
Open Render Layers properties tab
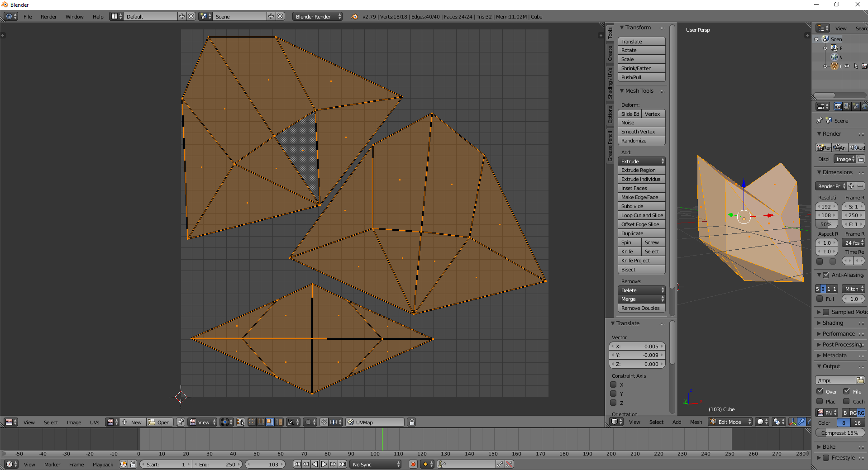pyautogui.click(x=847, y=106)
